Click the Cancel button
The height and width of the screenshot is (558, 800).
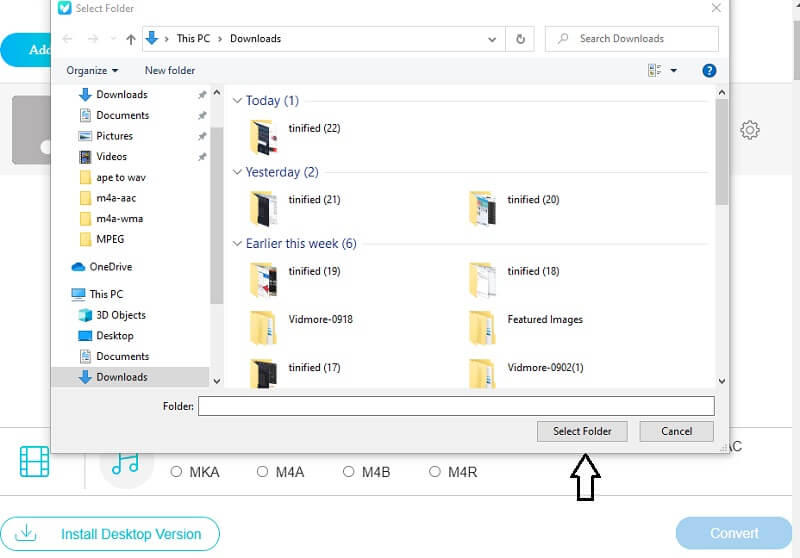[676, 431]
